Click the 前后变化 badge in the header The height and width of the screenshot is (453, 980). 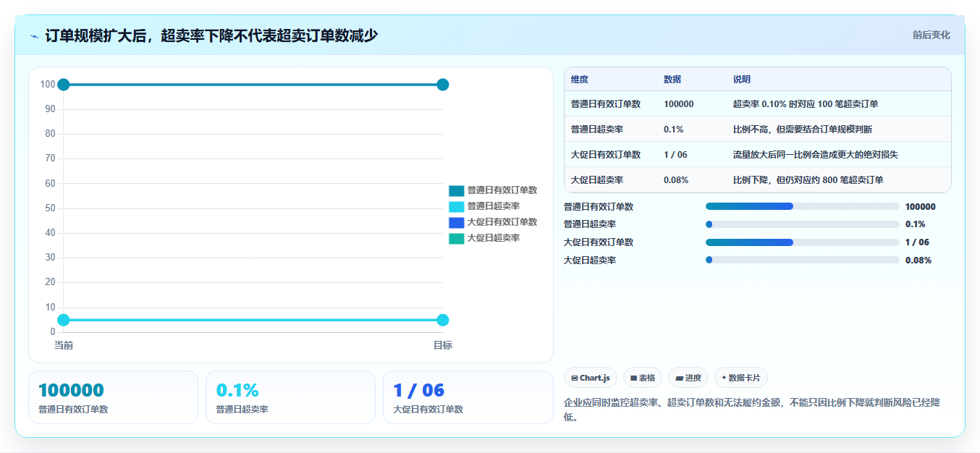931,35
